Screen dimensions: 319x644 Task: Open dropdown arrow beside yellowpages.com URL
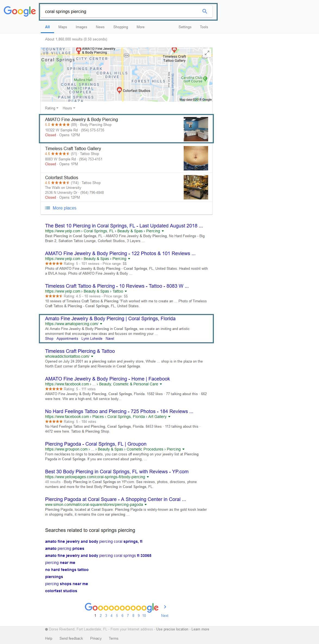148,477
